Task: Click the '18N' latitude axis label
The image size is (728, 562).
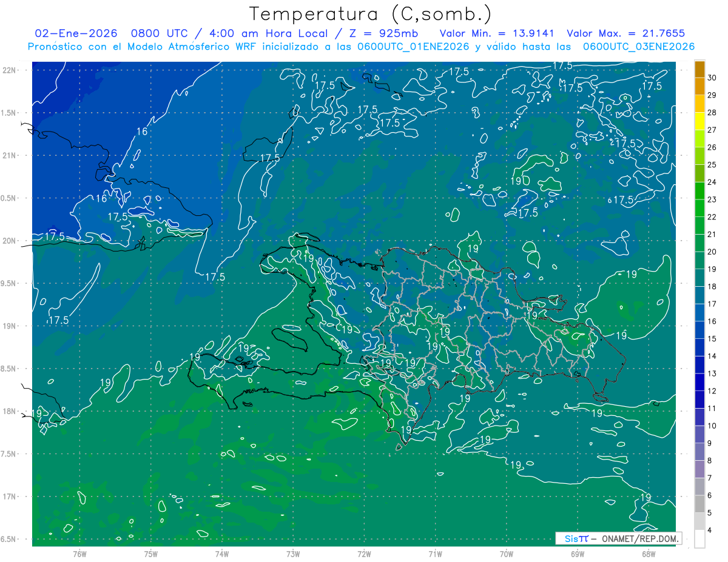Action: coord(10,411)
